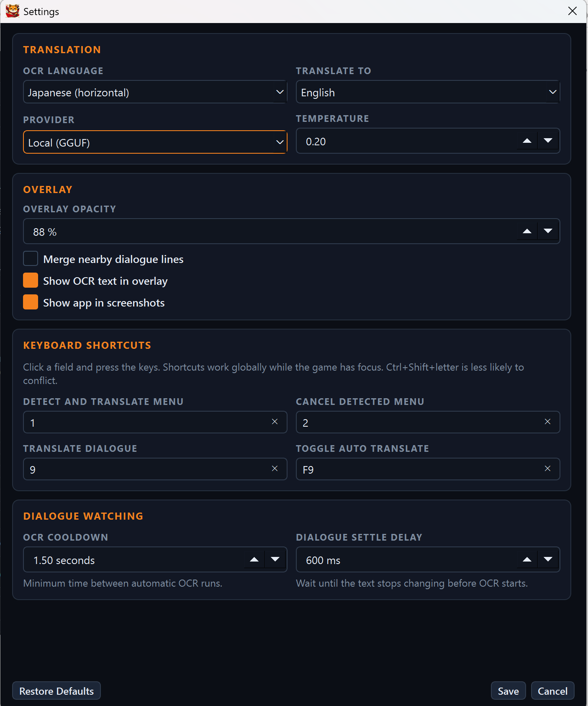Click Restore Defaults
The height and width of the screenshot is (706, 588).
point(56,691)
